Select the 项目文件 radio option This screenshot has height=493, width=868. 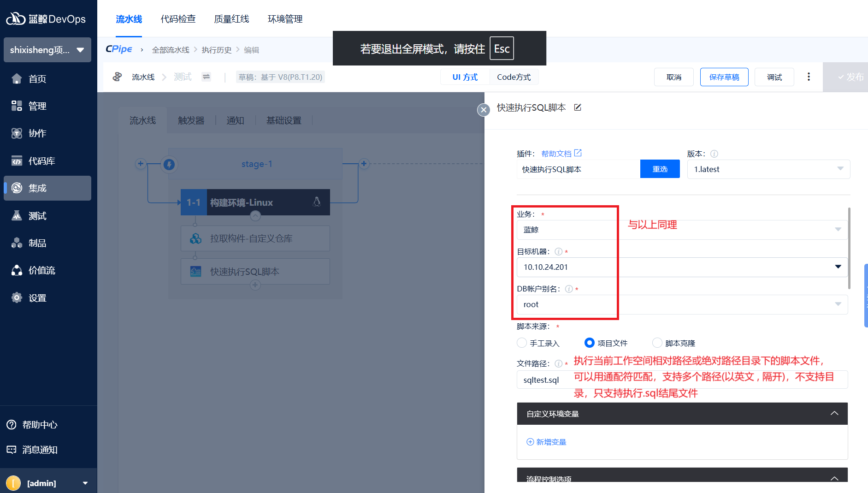(589, 343)
